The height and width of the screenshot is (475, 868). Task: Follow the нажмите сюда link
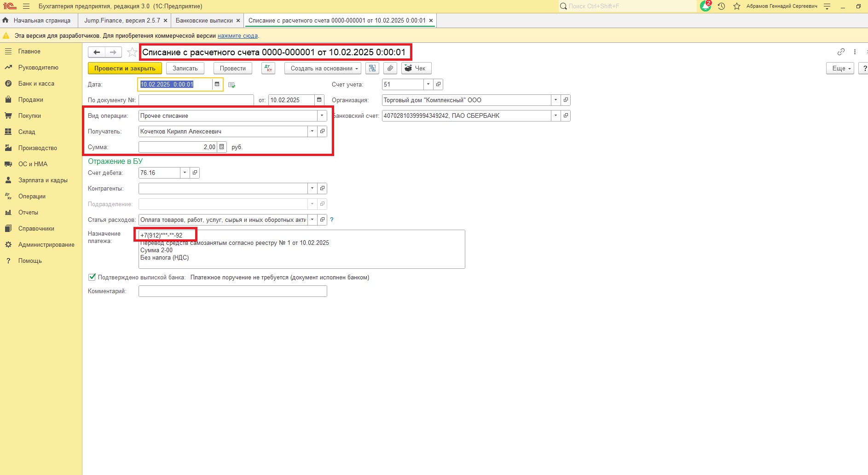point(237,35)
